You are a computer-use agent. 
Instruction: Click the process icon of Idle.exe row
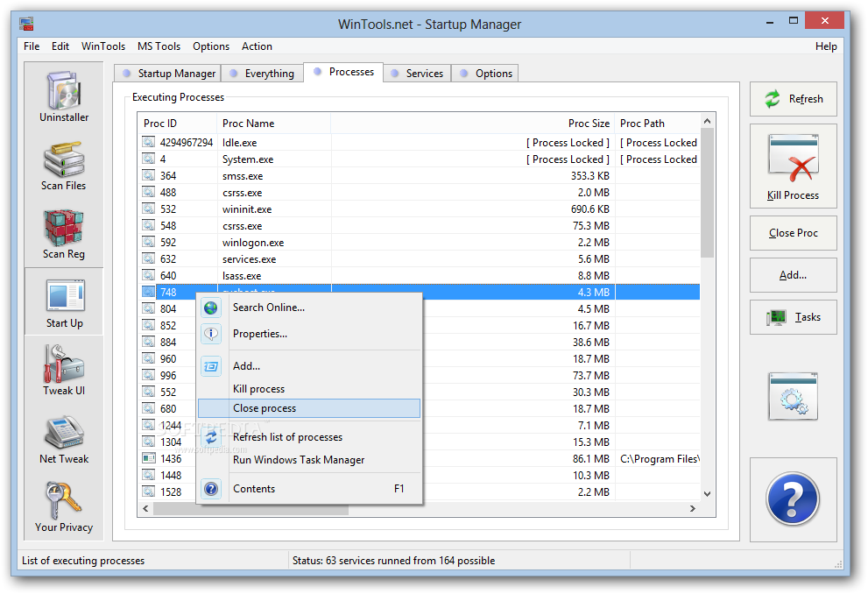pos(148,142)
